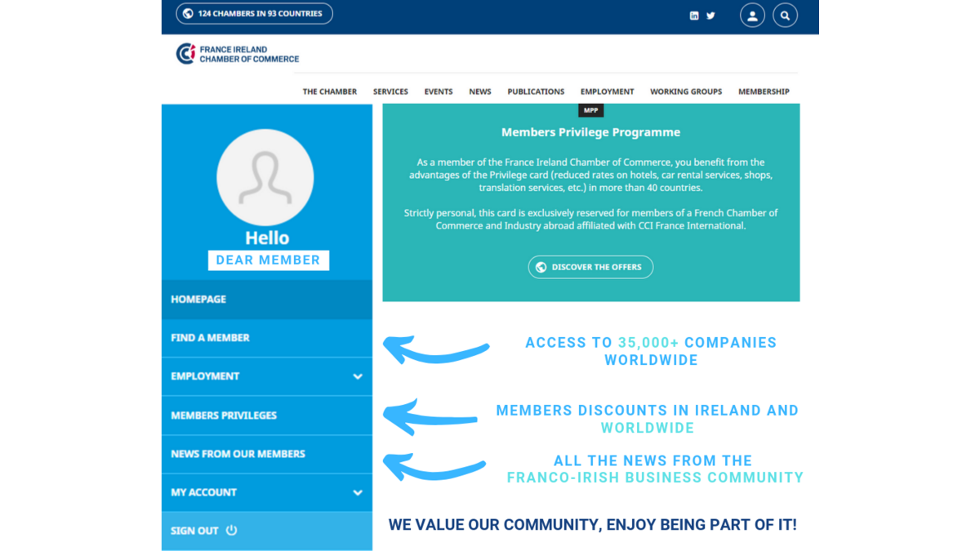Open Members Privileges in sidebar
This screenshot has width=980, height=551.
(224, 415)
